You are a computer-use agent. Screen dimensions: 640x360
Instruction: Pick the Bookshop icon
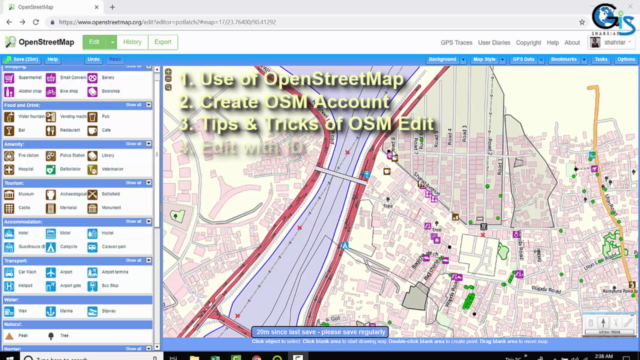[x=93, y=91]
